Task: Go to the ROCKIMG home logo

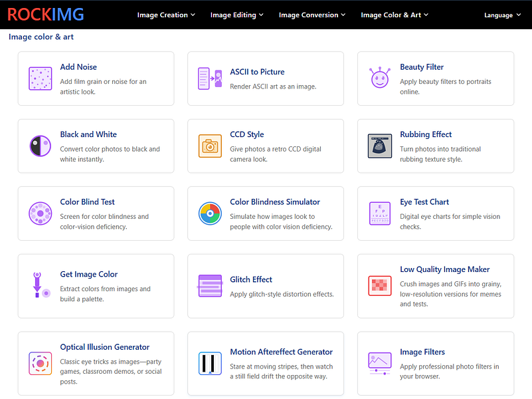Action: 45,15
